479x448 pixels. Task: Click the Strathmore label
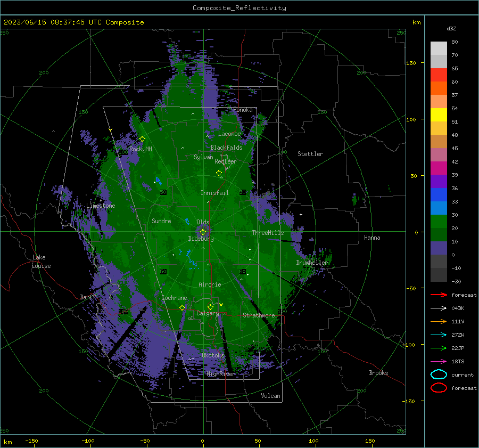click(259, 315)
